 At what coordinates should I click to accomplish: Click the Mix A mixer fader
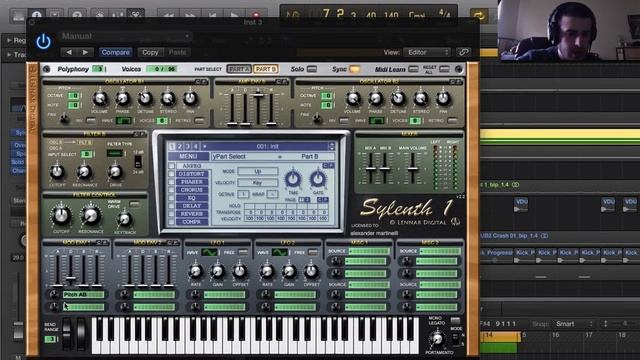tap(371, 169)
